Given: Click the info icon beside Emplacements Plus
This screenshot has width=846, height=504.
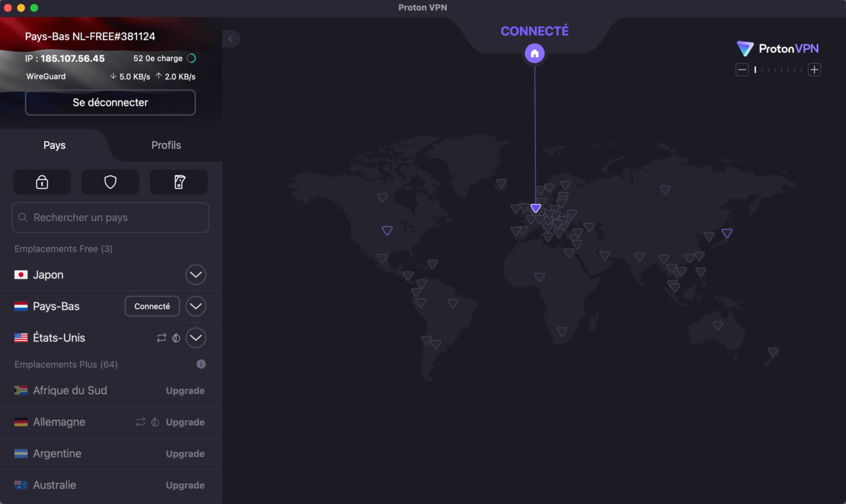Looking at the screenshot, I should point(201,364).
